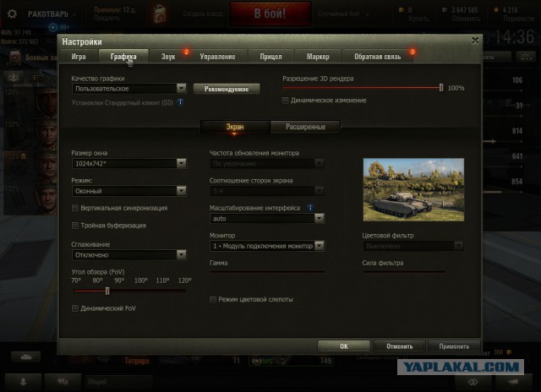541x392 pixels.
Task: Select the Расширенные sub-tab
Action: (305, 127)
